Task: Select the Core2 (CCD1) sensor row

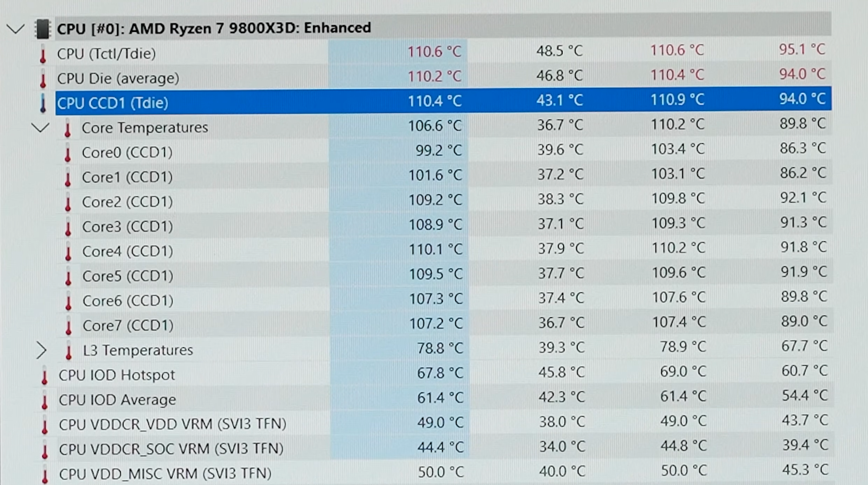Action: 127,202
